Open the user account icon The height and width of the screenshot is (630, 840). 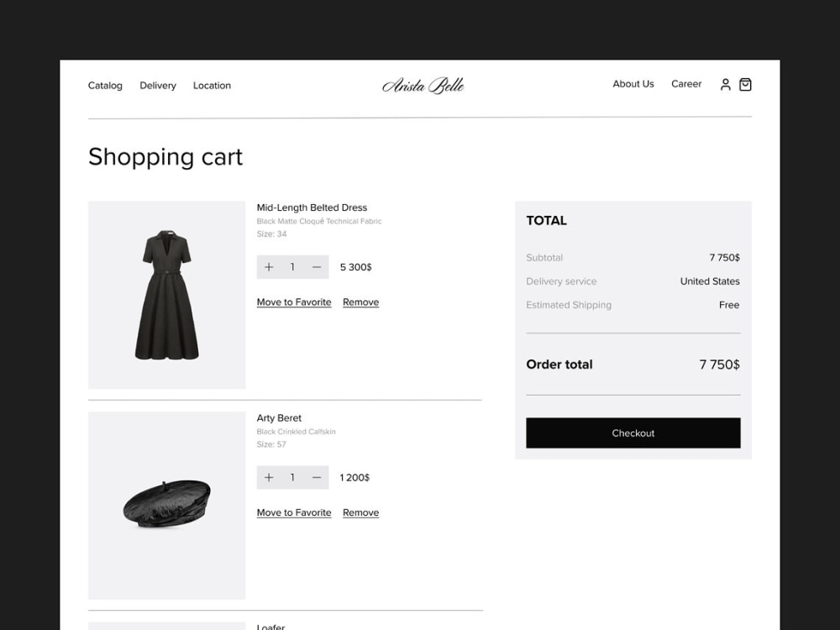[726, 85]
